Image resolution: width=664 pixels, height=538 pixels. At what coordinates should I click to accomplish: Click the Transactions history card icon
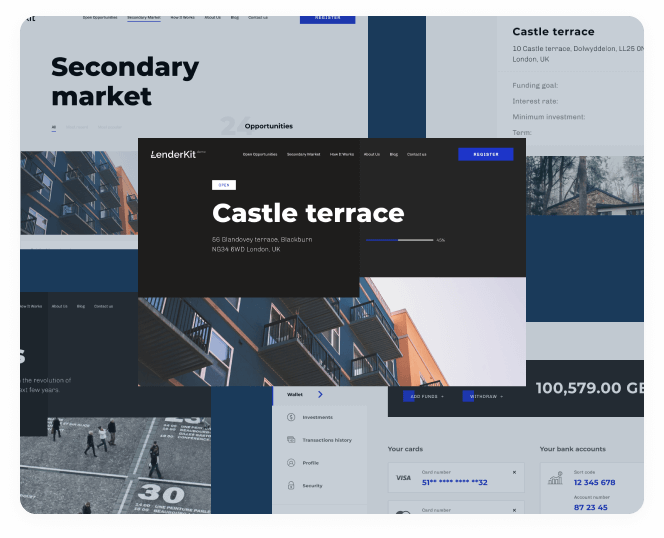tap(291, 440)
